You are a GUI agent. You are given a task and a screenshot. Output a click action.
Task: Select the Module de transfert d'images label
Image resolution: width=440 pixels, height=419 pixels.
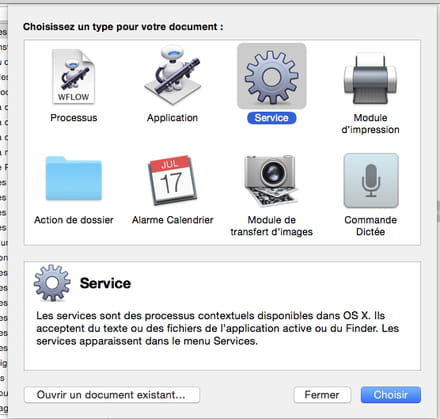tap(271, 226)
